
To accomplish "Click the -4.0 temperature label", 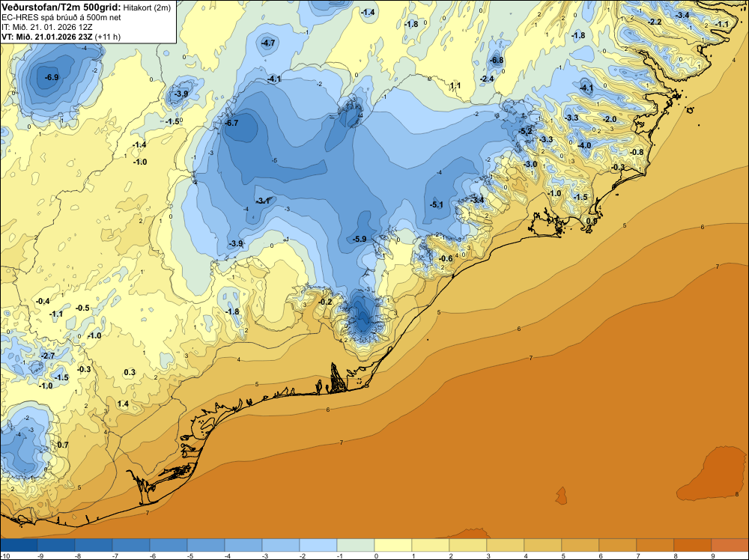I will click(x=584, y=145).
